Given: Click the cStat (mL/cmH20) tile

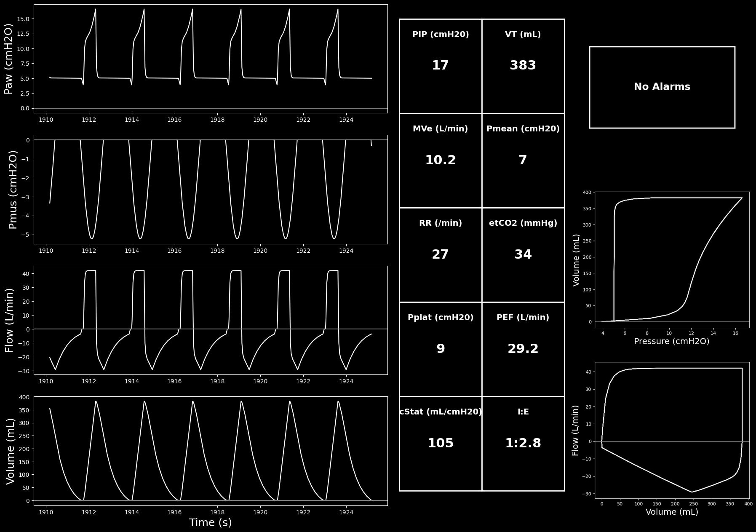Looking at the screenshot, I should pos(441,444).
